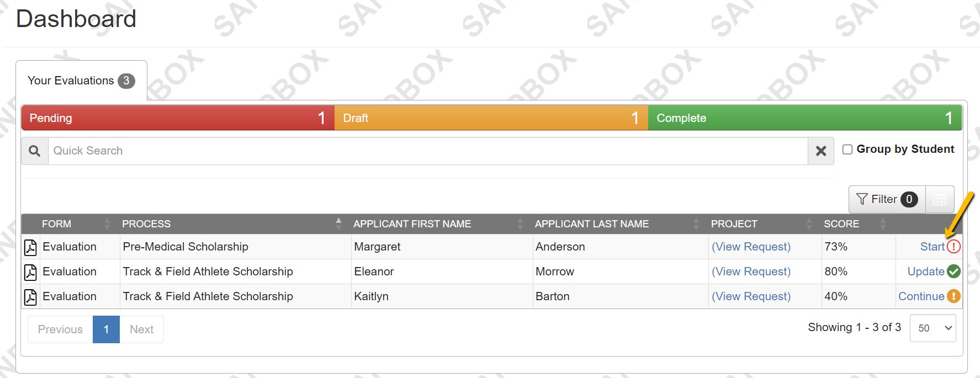Show Draft evaluations using the orange bar
The height and width of the screenshot is (378, 980).
tap(491, 118)
